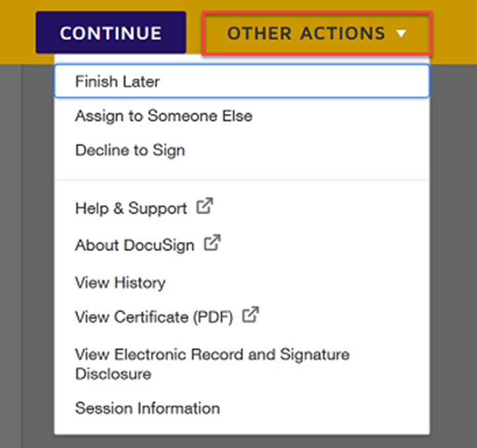Open View Certificate (PDF) entry
The image size is (477, 448).
coord(154,318)
